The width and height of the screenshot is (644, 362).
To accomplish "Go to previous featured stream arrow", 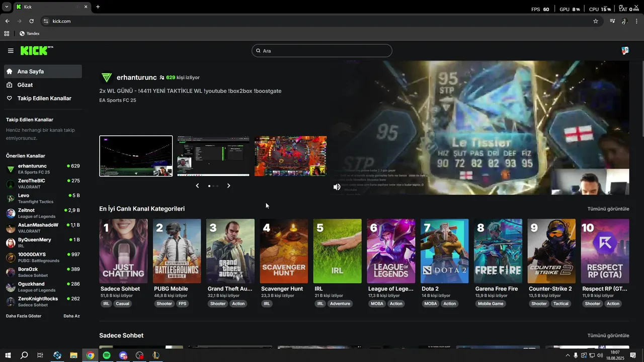I will click(197, 186).
